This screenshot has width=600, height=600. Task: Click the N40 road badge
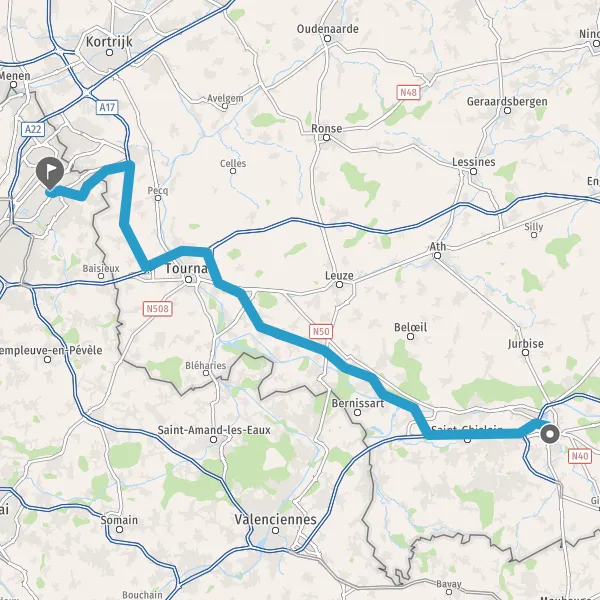(x=579, y=456)
